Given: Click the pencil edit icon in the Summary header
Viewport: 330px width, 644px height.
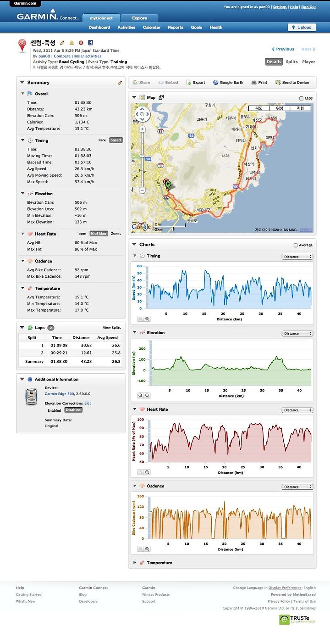Looking at the screenshot, I should click(120, 83).
